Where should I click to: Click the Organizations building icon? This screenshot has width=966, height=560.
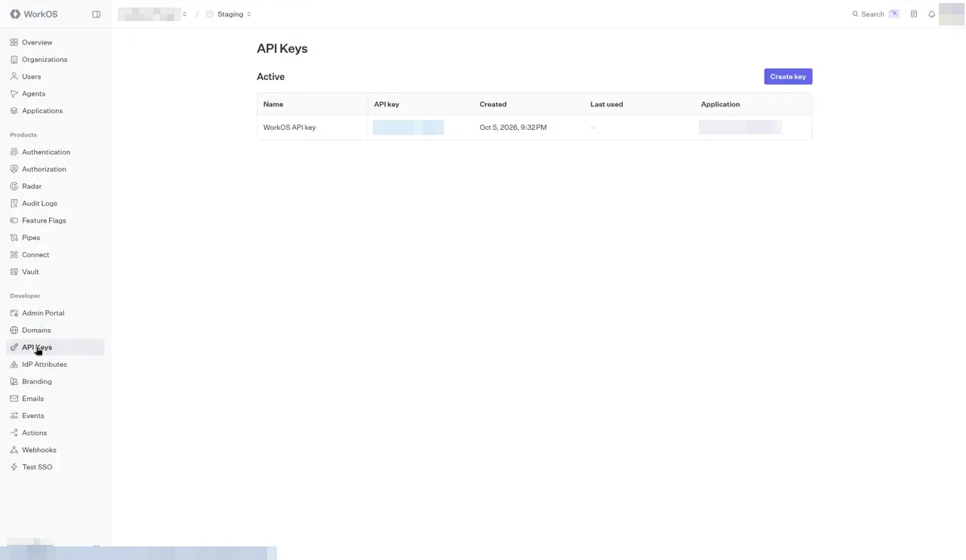click(x=14, y=60)
